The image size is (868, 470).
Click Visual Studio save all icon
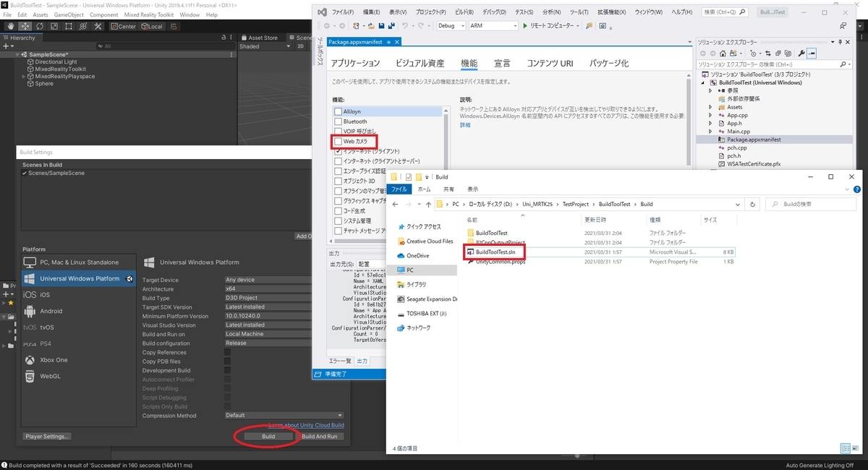coord(391,25)
